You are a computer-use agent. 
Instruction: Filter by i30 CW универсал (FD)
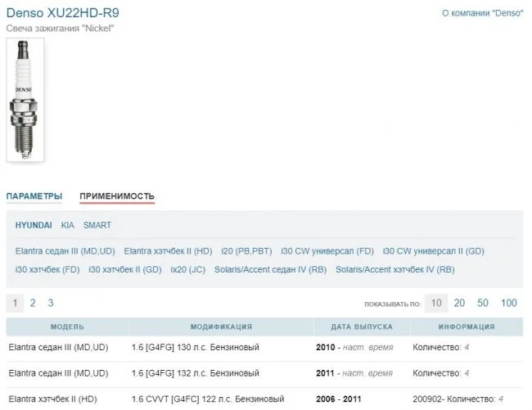point(327,250)
